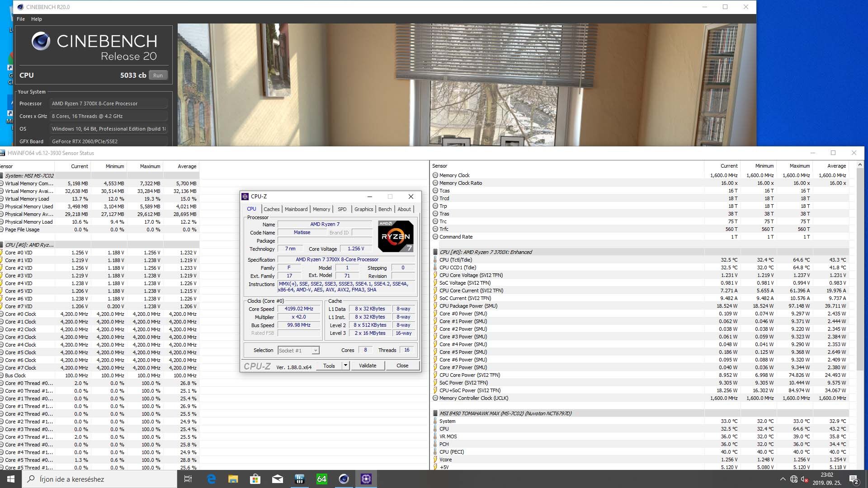Expand the Tools dropdown arrow in CPU-Z
Screen dimensions: 868x488
tap(346, 366)
